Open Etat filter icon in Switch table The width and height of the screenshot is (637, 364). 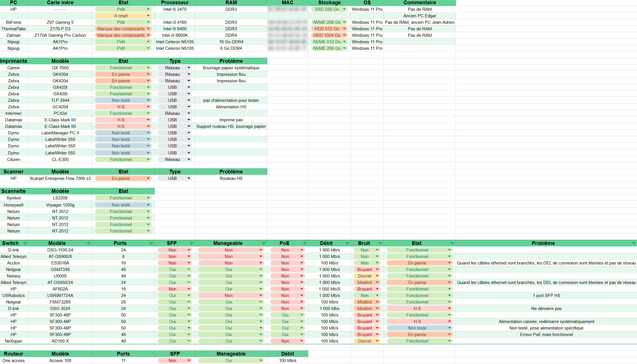click(x=453, y=244)
